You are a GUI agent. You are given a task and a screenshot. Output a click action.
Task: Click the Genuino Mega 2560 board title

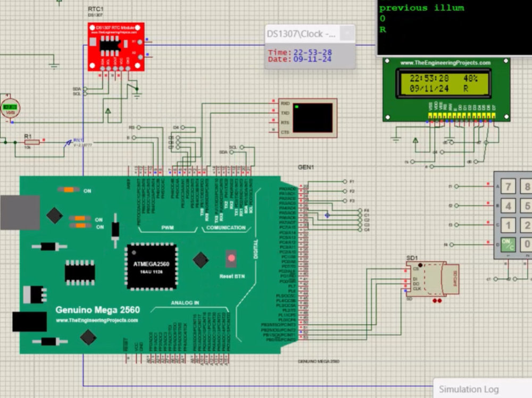coord(97,310)
